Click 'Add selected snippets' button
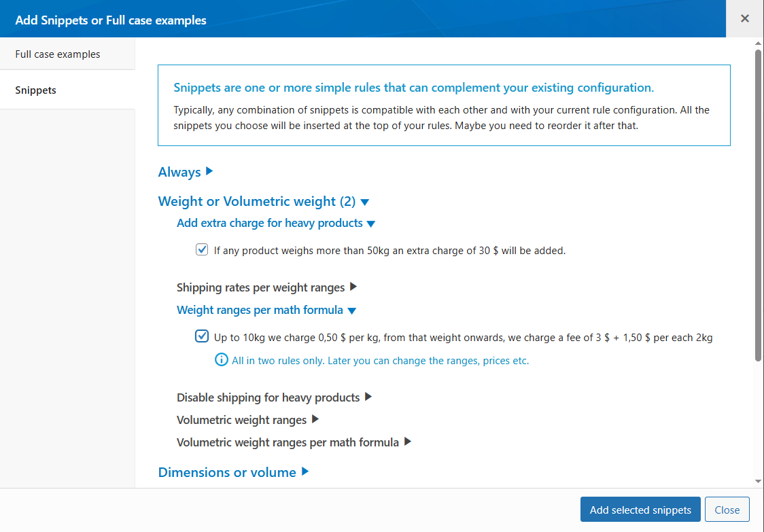Screen dimensions: 764x532 (640, 510)
